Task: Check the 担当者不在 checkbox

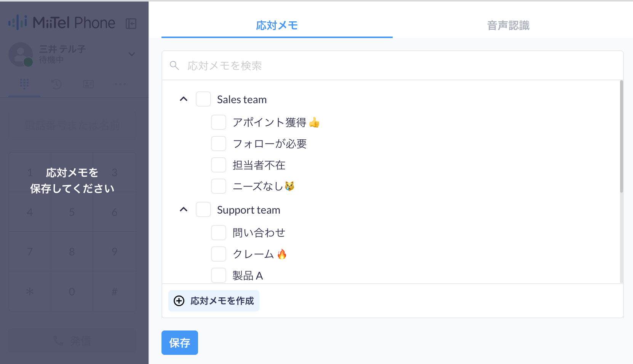Action: pyautogui.click(x=219, y=165)
